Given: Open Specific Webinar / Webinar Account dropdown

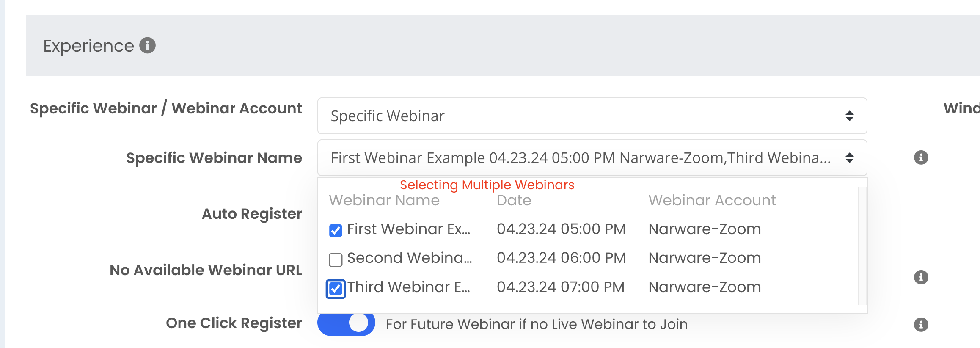Looking at the screenshot, I should [592, 116].
